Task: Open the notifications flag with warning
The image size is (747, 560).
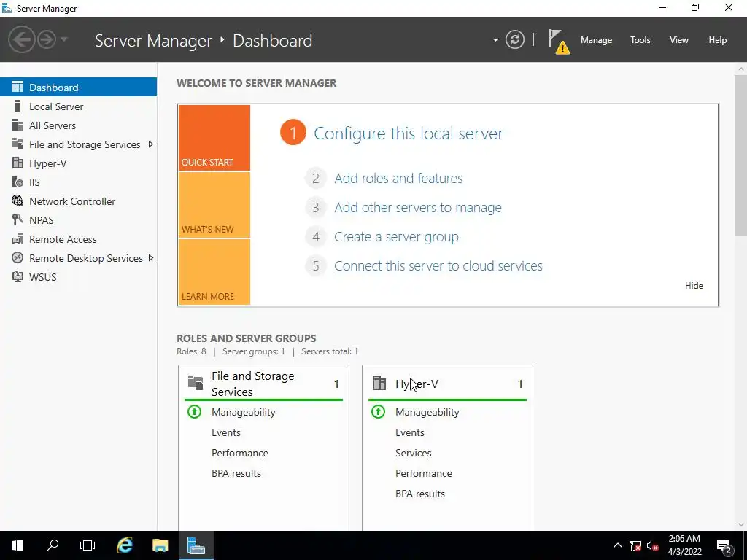Action: 559,42
